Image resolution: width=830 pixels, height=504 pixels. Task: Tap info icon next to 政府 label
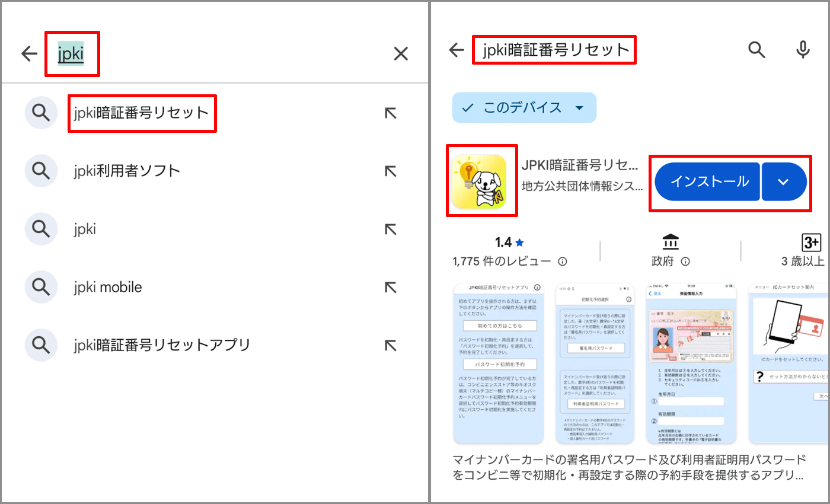tap(685, 261)
